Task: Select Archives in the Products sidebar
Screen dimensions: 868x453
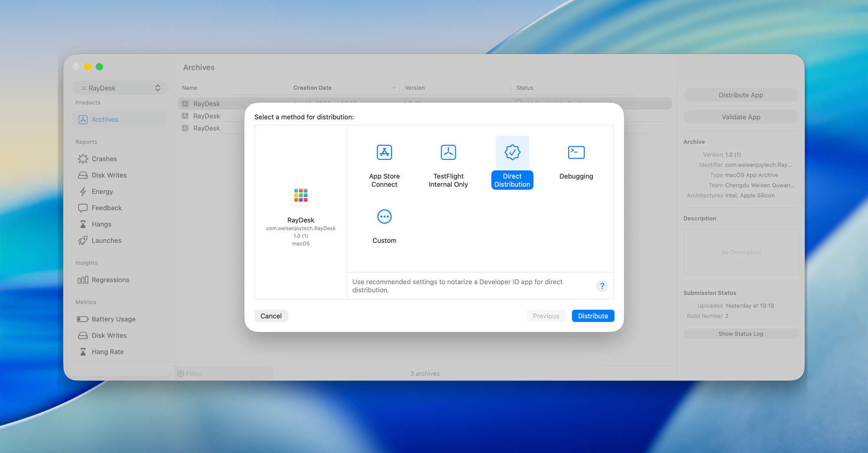Action: [105, 120]
